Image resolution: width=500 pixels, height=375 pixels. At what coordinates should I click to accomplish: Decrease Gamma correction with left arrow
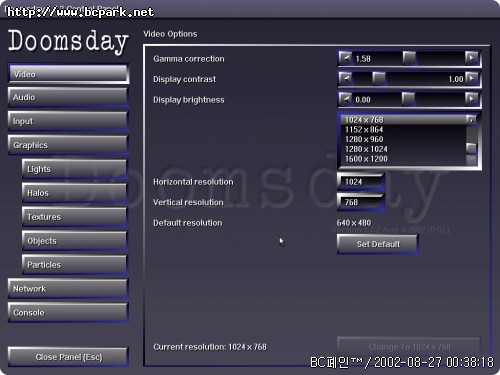pyautogui.click(x=346, y=58)
